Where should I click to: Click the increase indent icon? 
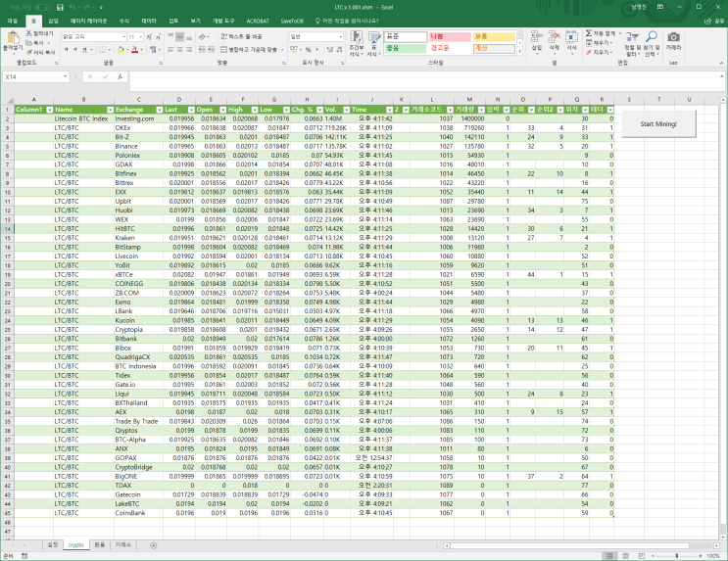pyautogui.click(x=212, y=50)
